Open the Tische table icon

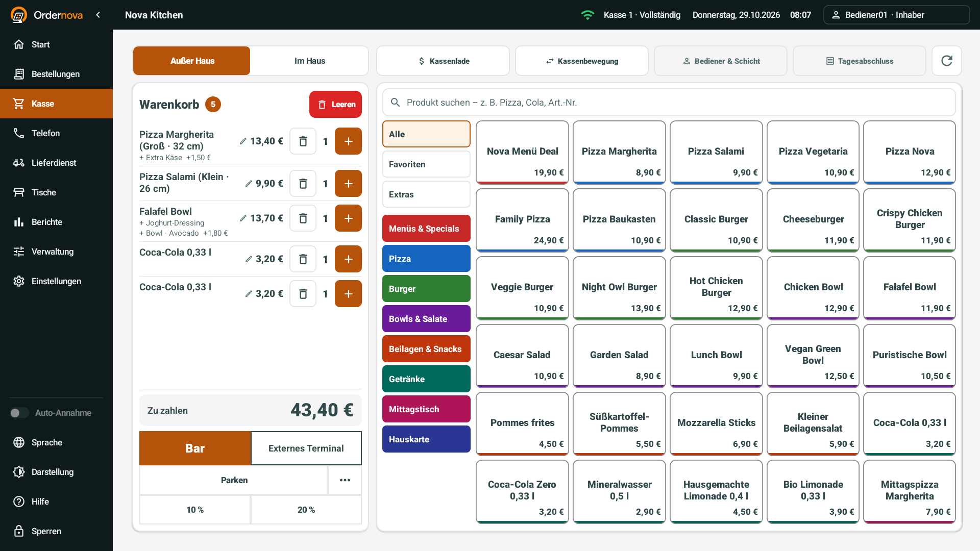19,192
